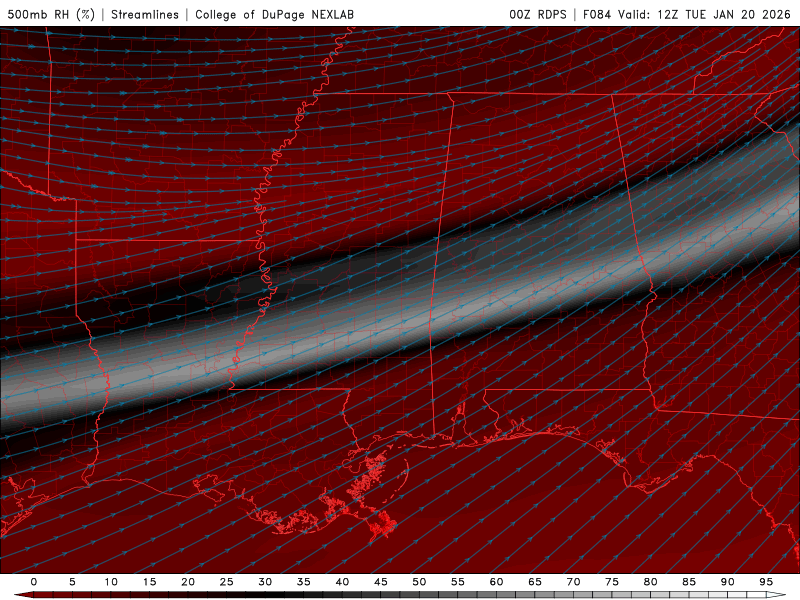Click the colorbar right arrow end cap
800x600 pixels.
click(777, 595)
